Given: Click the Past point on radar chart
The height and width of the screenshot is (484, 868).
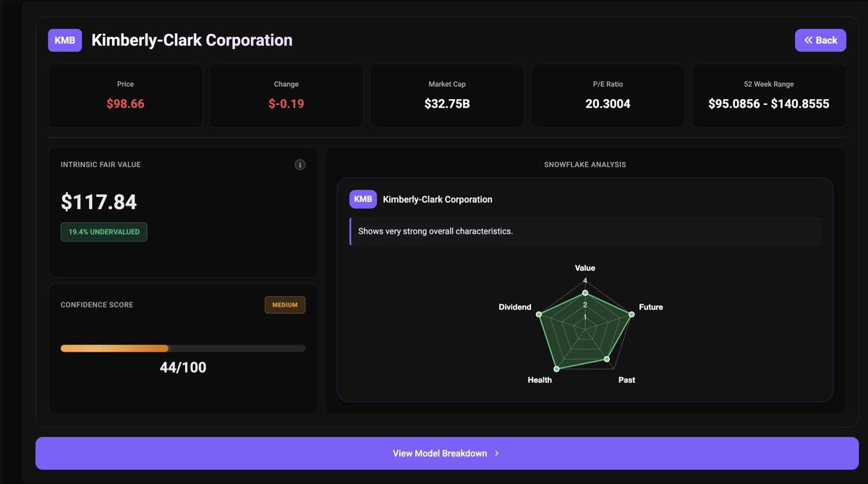Looking at the screenshot, I should pos(607,359).
